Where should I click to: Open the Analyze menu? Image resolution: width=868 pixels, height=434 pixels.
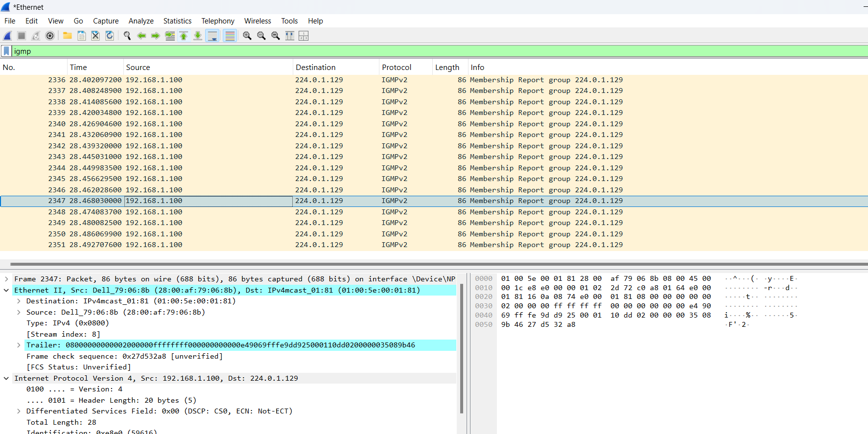(x=141, y=21)
